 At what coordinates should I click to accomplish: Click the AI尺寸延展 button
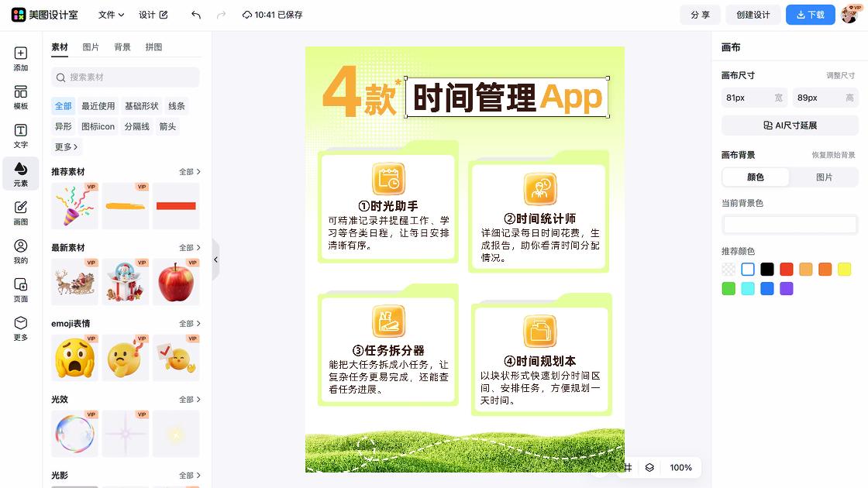(789, 125)
